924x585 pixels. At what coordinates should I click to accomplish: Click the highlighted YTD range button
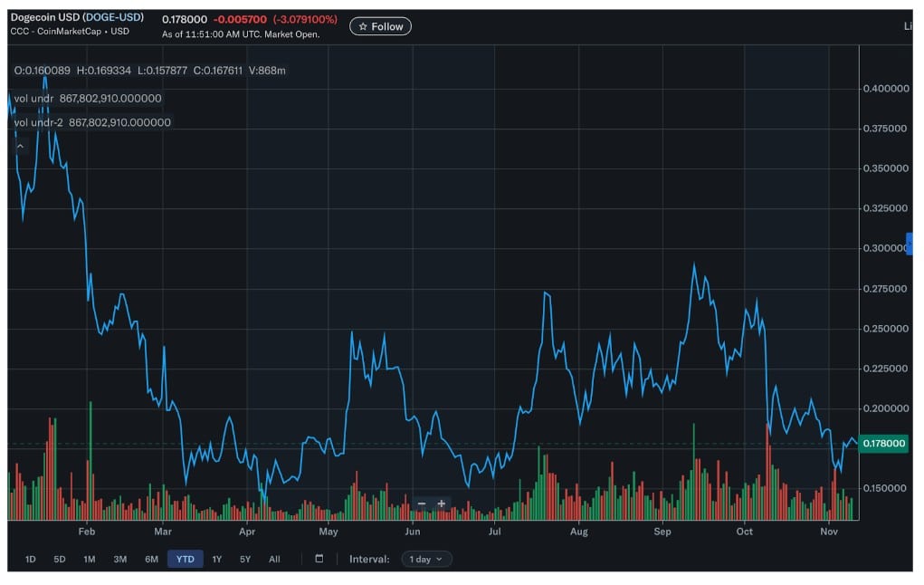click(x=185, y=559)
